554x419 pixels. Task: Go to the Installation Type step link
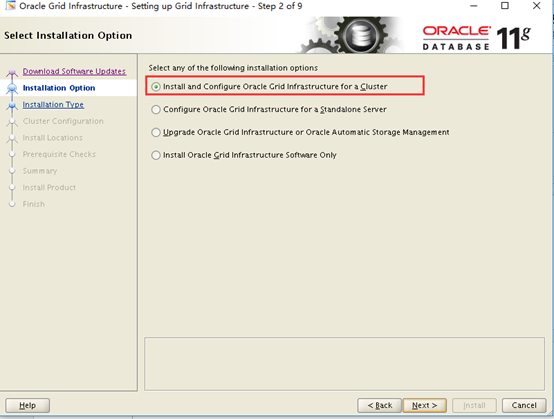coord(53,105)
